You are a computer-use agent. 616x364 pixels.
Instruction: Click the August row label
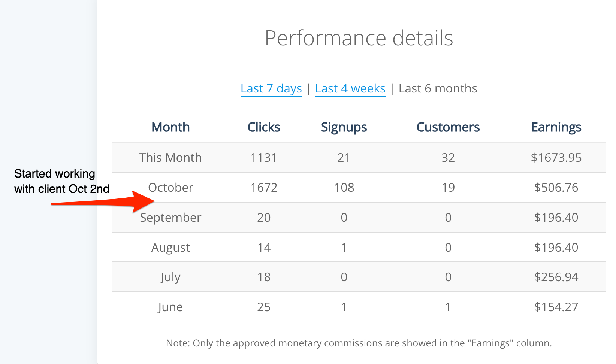[x=170, y=248]
